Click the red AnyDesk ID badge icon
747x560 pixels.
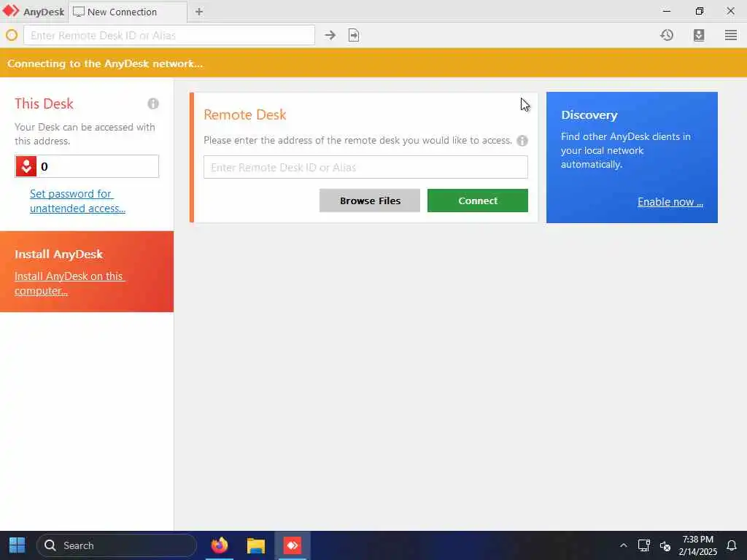pos(26,167)
